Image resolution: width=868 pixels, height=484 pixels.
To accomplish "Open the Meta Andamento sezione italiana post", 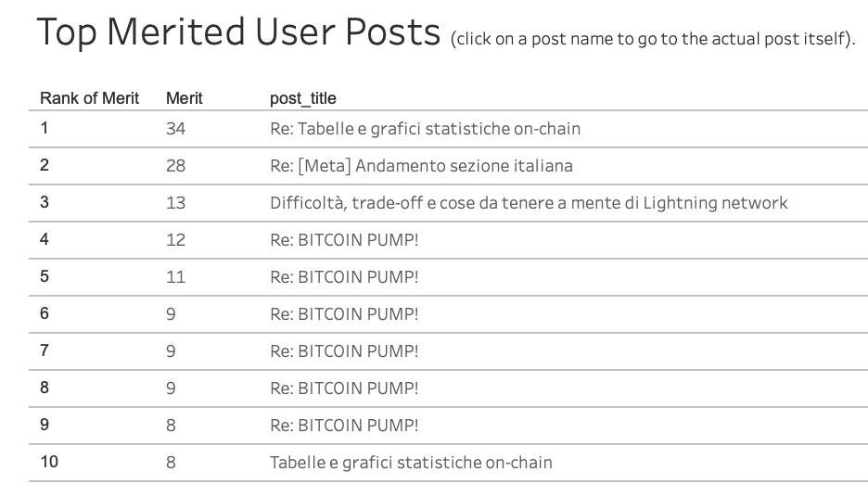I will click(x=421, y=166).
